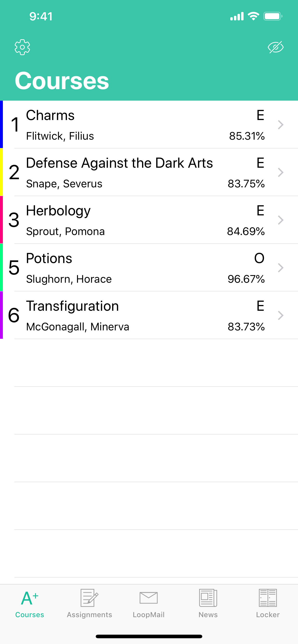
Task: Toggle grade visibility with the eye icon
Action: point(275,47)
